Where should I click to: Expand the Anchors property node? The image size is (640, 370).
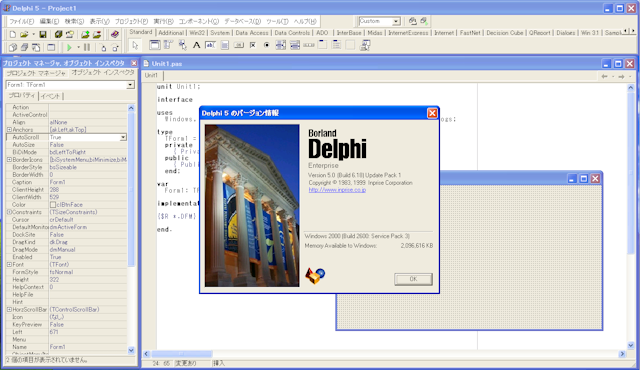(x=9, y=130)
